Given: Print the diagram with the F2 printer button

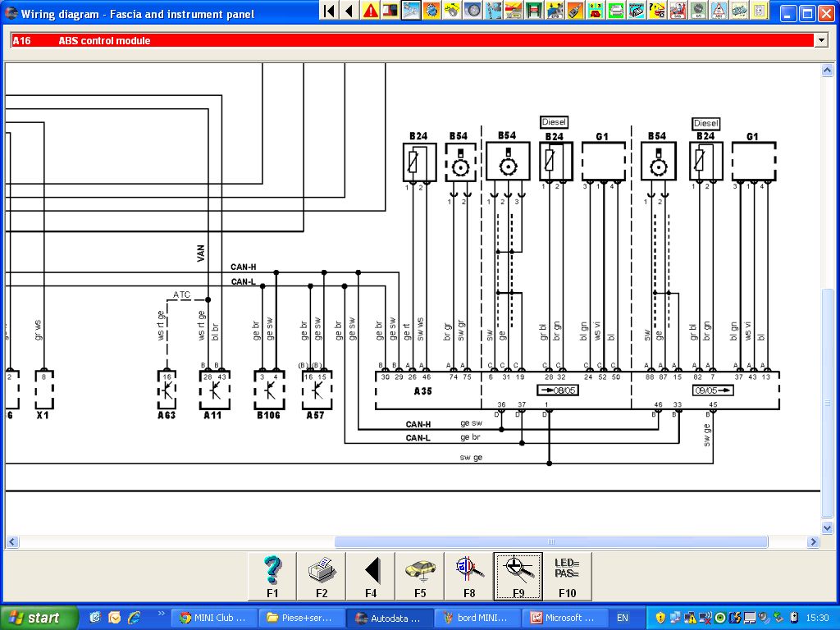Looking at the screenshot, I should (x=322, y=576).
